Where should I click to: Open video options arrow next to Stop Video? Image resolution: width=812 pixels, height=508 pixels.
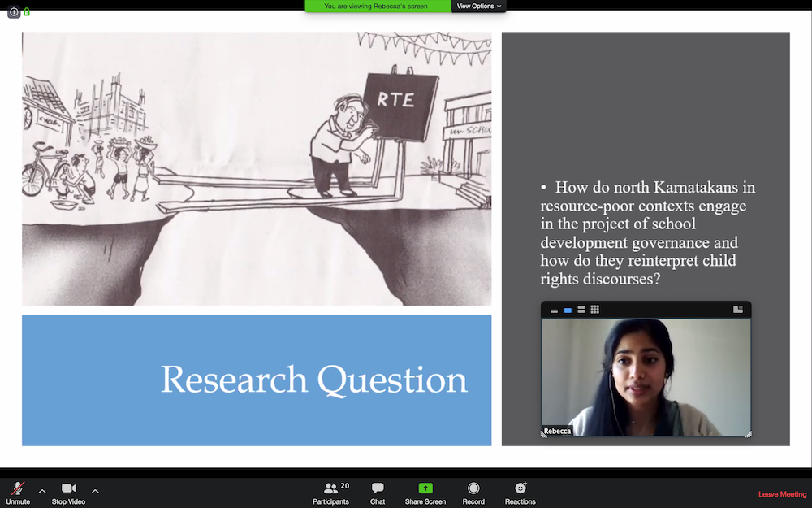[95, 491]
